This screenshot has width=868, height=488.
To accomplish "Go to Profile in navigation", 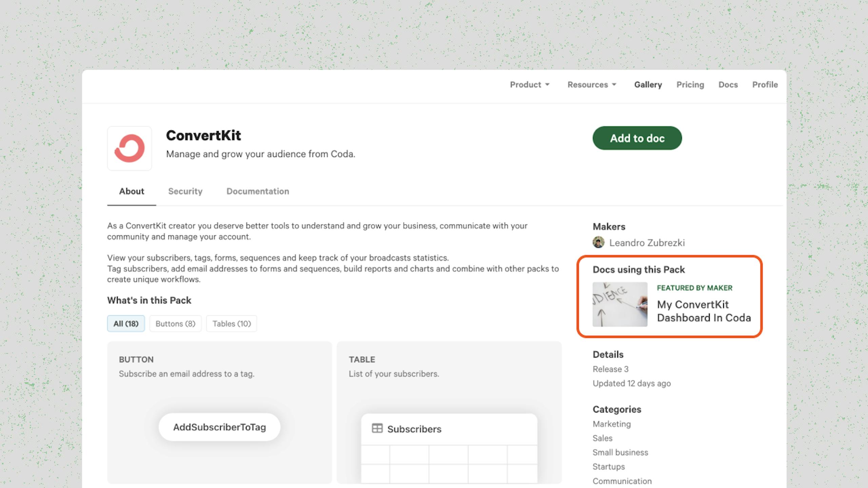I will [x=765, y=85].
